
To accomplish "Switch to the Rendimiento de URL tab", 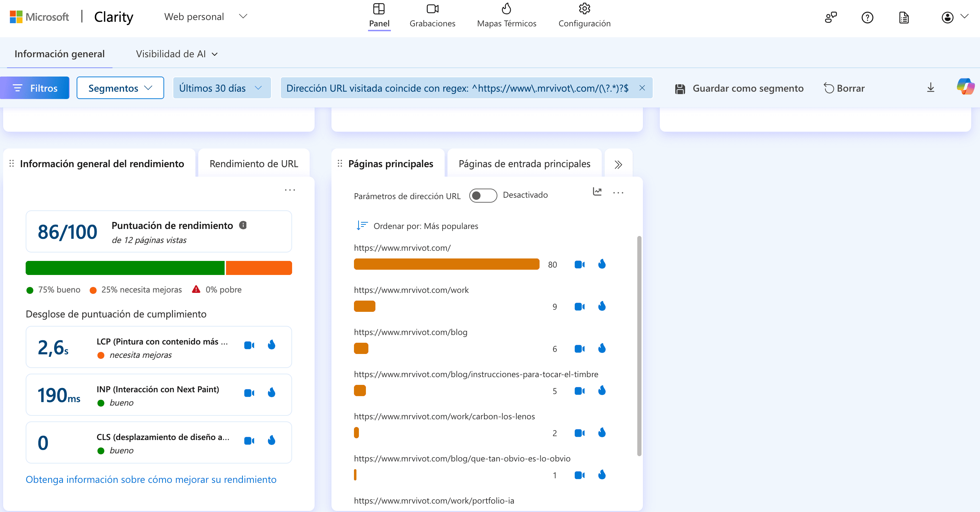I will tap(254, 163).
